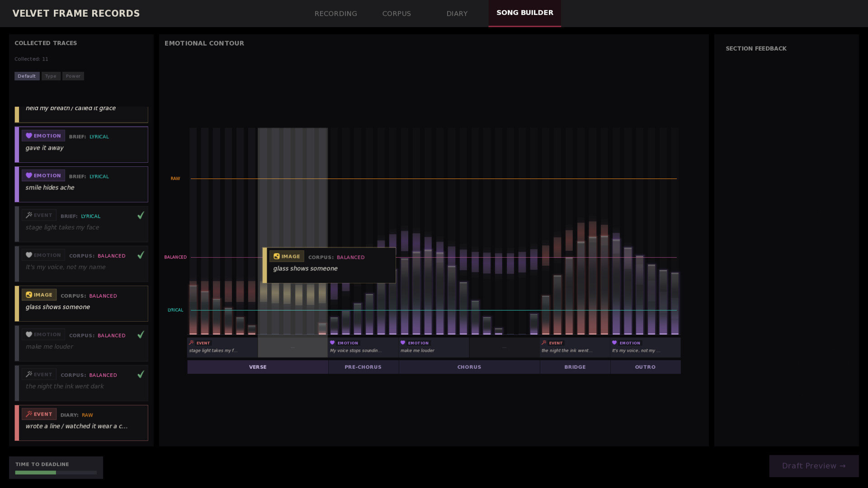
Task: Click red event icon on 'wrote a line' card
Action: point(29,414)
